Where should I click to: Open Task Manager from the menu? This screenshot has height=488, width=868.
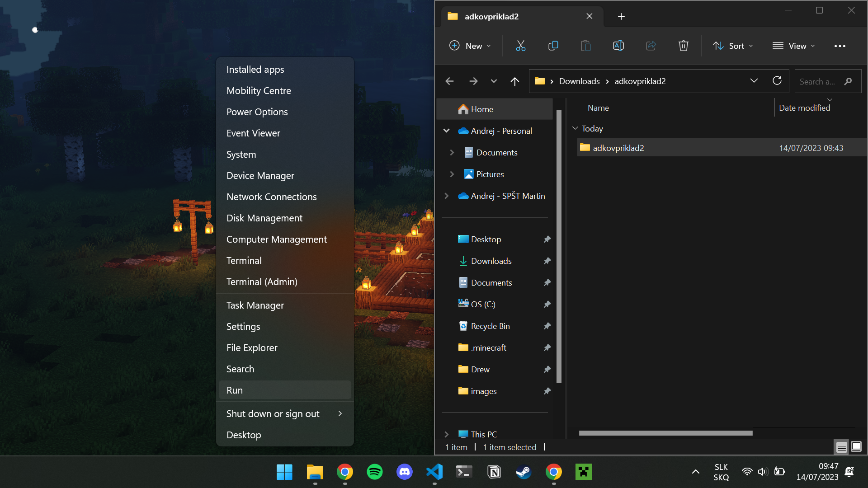coord(285,305)
